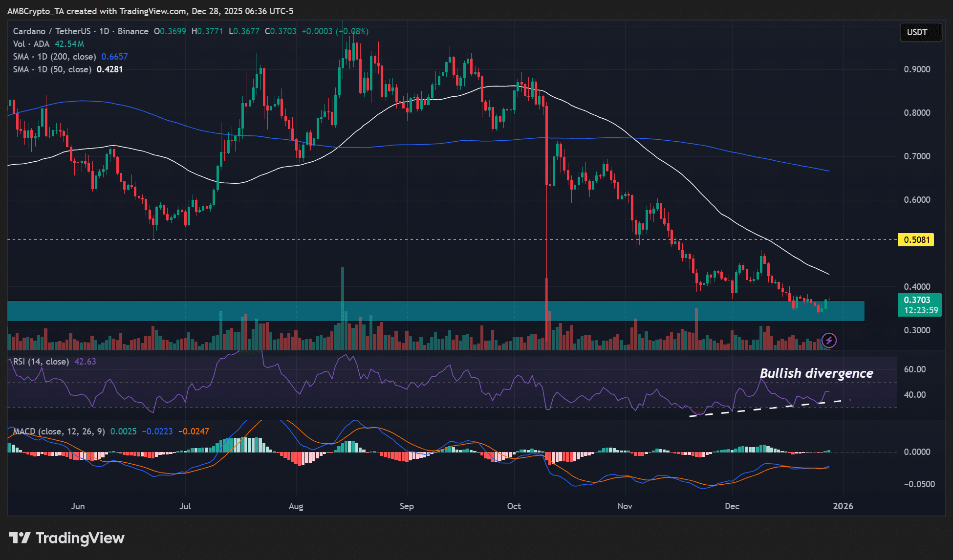The width and height of the screenshot is (953, 560).
Task: Select the SMA 200 indicator legend row
Action: (x=54, y=57)
